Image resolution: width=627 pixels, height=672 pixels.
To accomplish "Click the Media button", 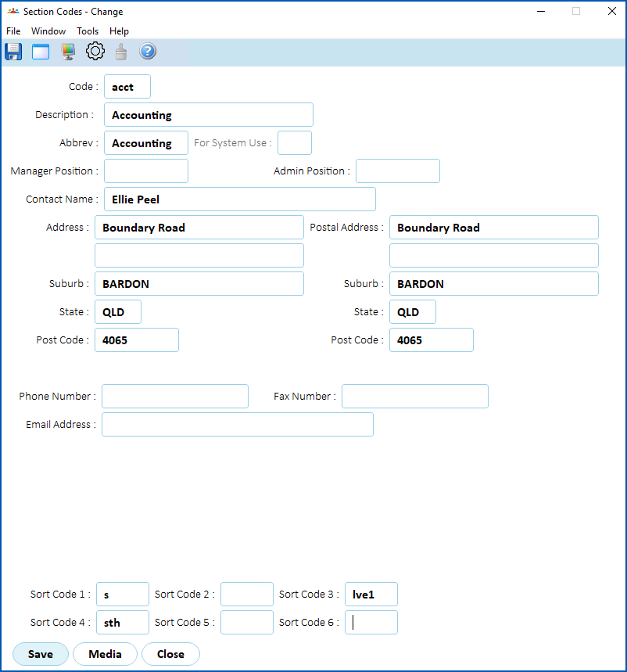I will pyautogui.click(x=105, y=654).
